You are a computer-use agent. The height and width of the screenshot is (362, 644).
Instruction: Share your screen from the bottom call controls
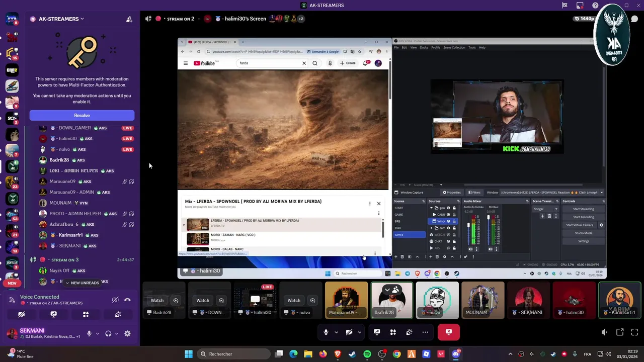[x=377, y=332]
